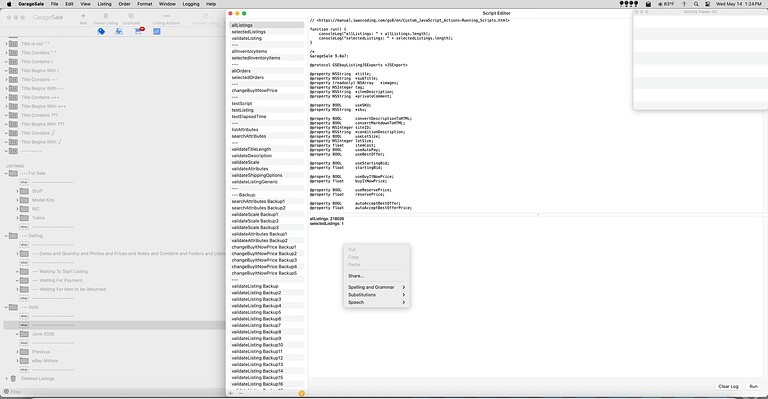Collapse the '--- For Sale' folder
The height and width of the screenshot is (399, 768).
(x=6, y=173)
